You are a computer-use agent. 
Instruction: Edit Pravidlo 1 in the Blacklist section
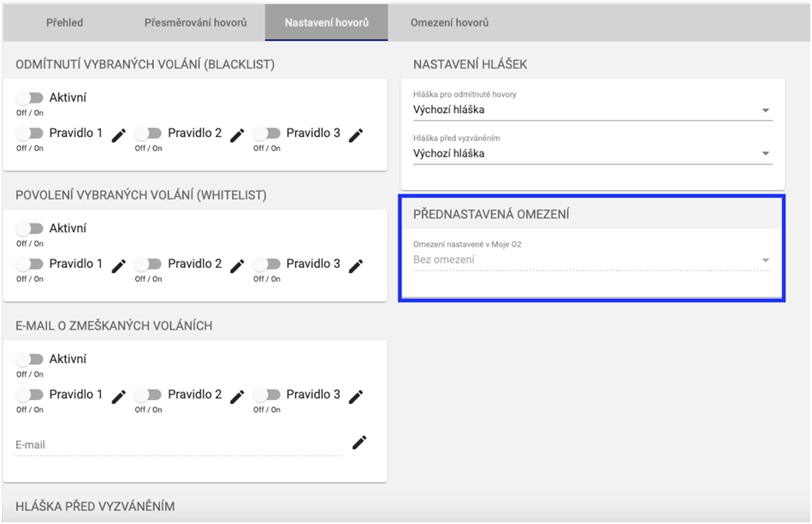[119, 134]
